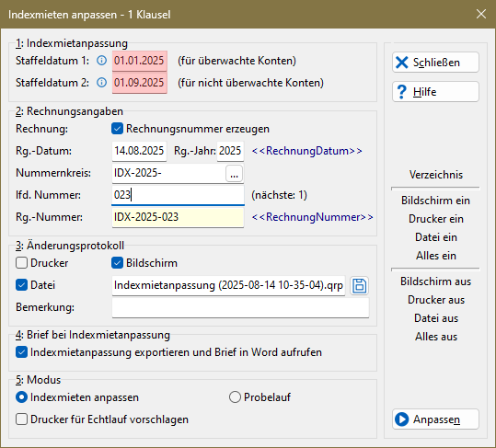Click the protocol filename field Indexmietanpassung .qrp

coord(228,285)
